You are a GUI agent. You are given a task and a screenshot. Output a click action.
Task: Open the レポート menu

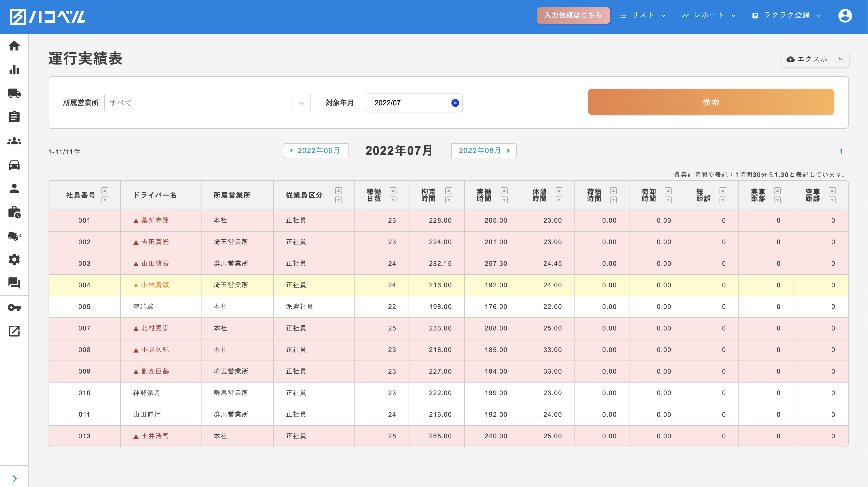[x=709, y=16]
